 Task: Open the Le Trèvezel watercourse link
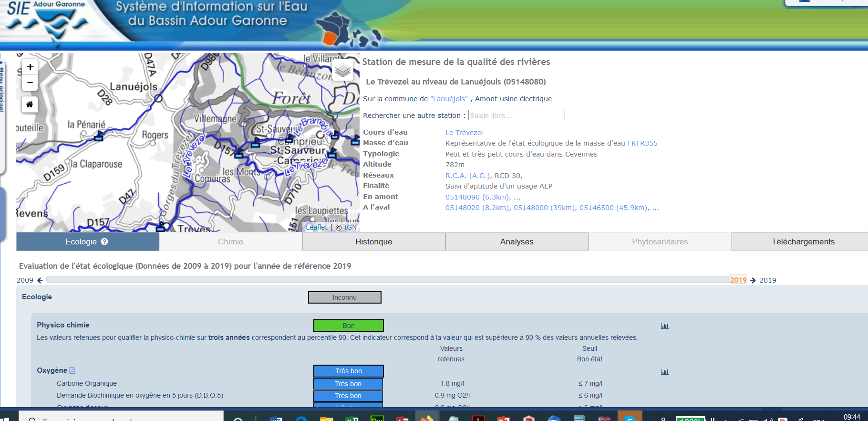pos(464,133)
